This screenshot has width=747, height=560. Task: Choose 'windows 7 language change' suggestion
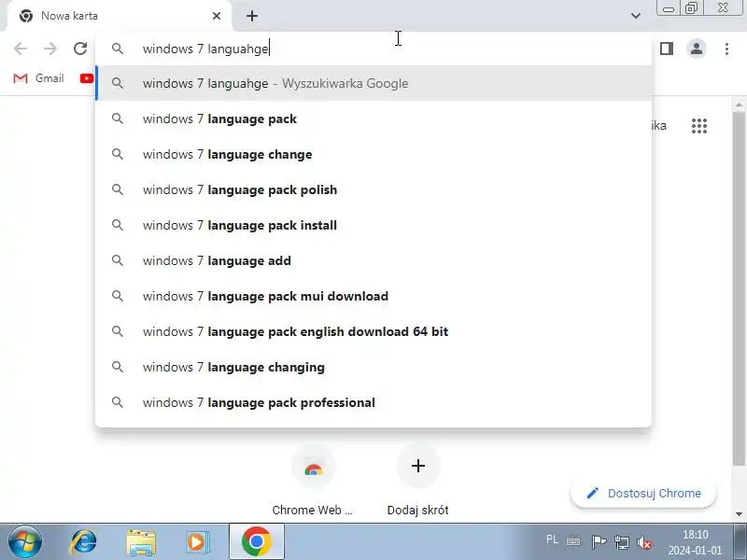pyautogui.click(x=373, y=154)
